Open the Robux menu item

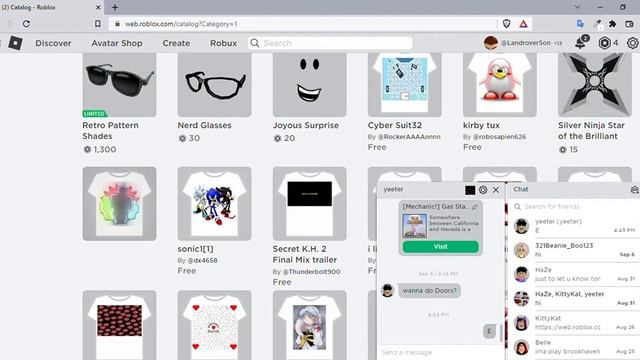click(x=223, y=43)
